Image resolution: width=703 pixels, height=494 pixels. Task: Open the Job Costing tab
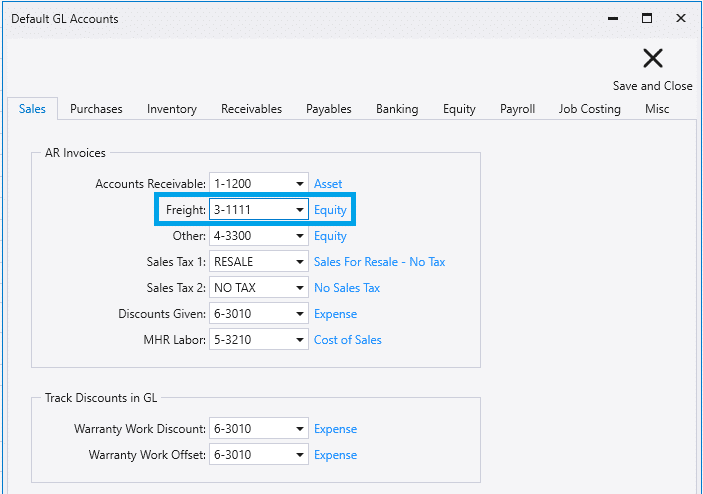(x=589, y=109)
